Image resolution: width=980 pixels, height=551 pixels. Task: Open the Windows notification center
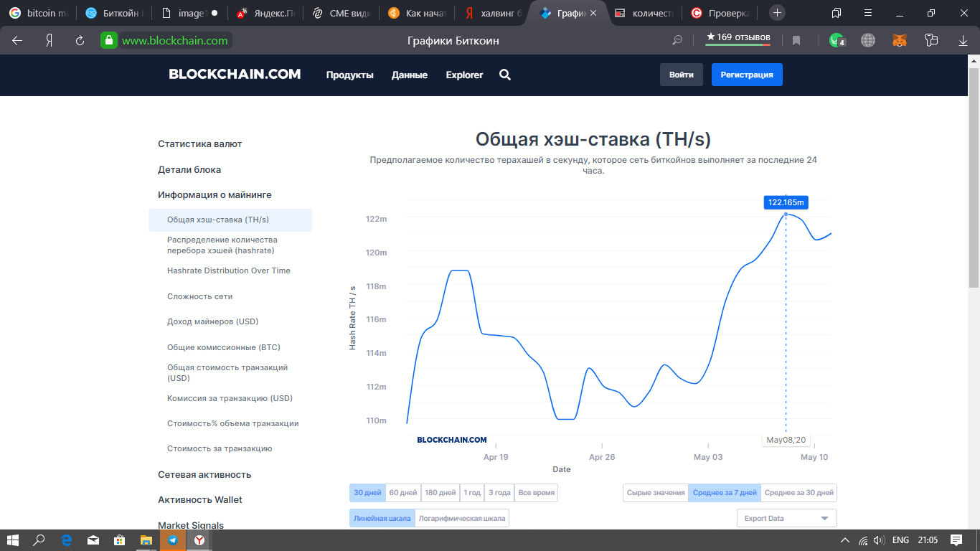click(x=956, y=540)
